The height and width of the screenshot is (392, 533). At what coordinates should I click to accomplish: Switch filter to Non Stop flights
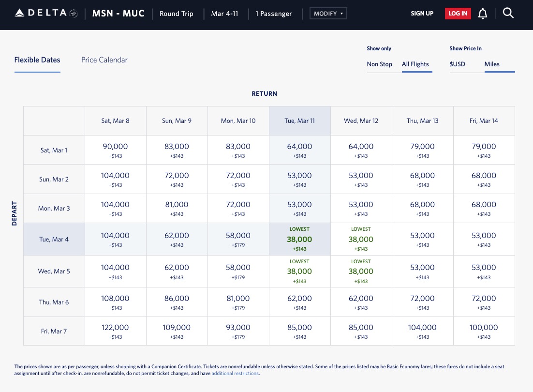tap(380, 64)
